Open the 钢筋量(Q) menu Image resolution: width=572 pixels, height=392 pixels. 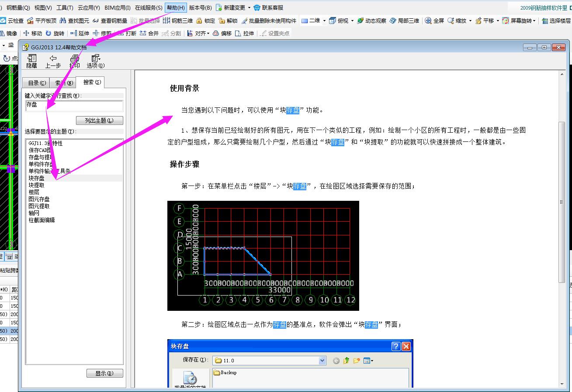(x=18, y=8)
